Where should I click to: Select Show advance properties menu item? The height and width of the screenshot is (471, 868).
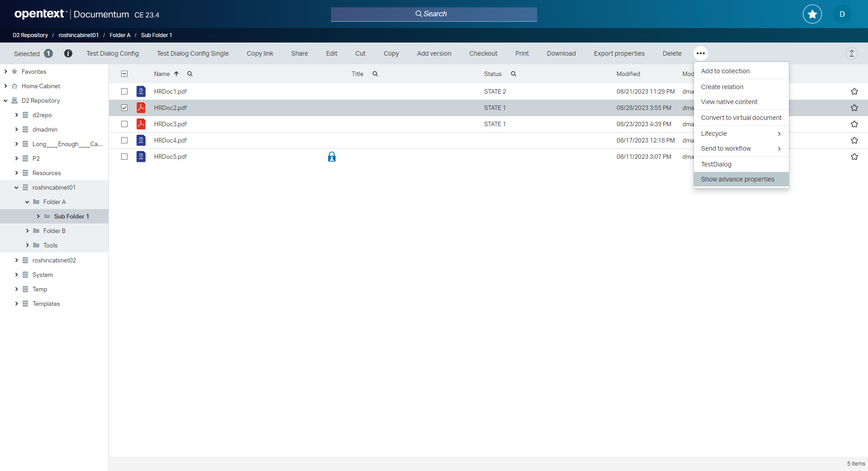click(x=741, y=179)
